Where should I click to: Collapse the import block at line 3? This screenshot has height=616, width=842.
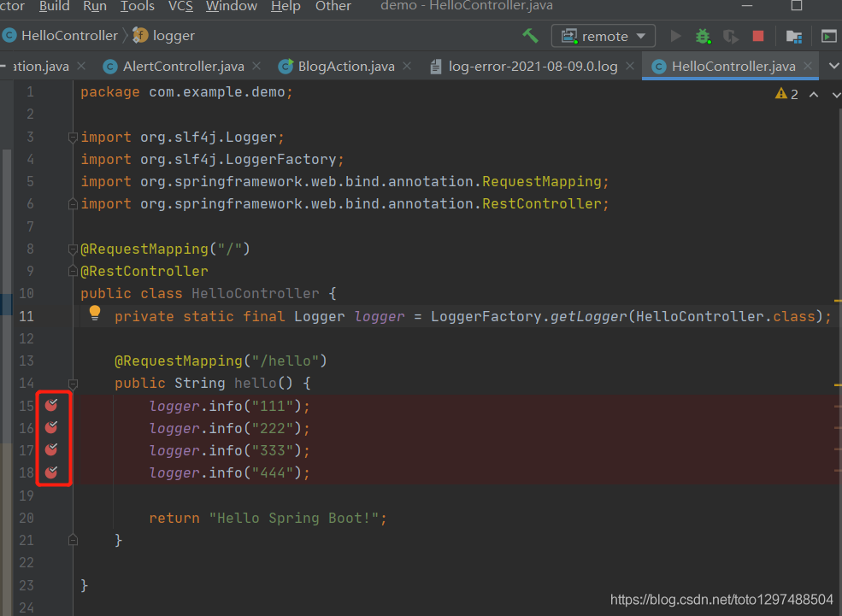[x=73, y=138]
